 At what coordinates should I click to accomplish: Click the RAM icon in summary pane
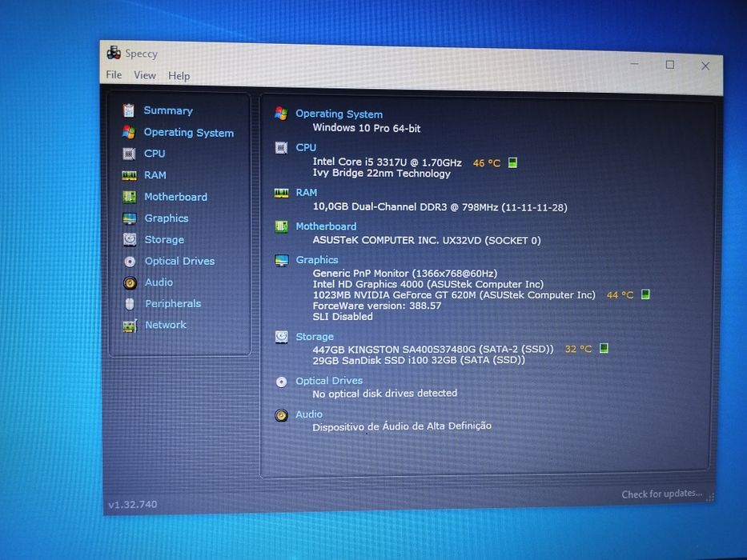pos(281,193)
